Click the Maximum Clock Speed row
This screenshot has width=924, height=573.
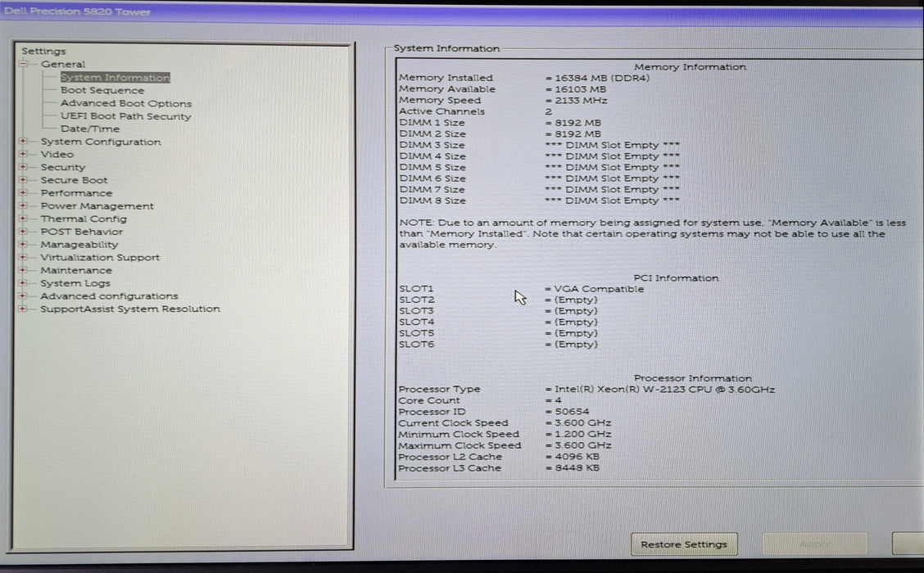[x=505, y=445]
